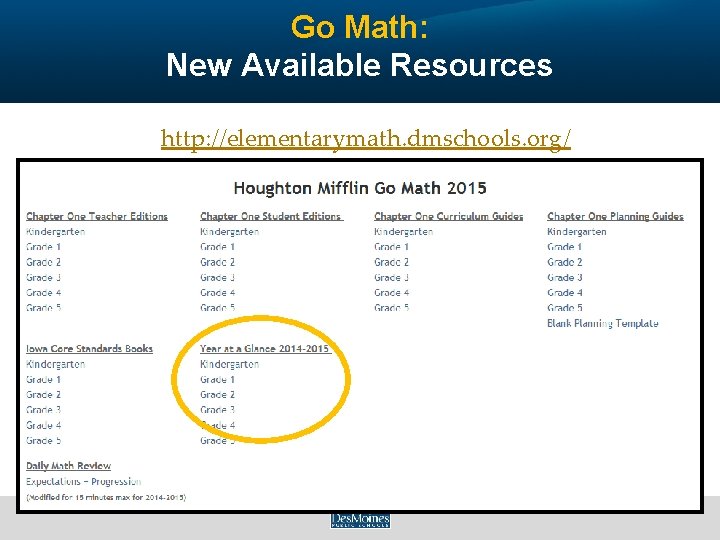Click the Chapter One Curriculum Guides heading

[449, 216]
